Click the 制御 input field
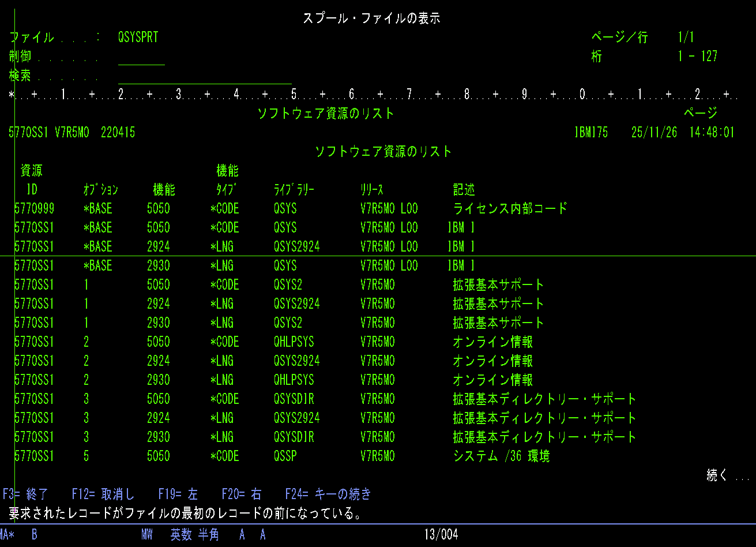This screenshot has width=756, height=547. [141, 57]
